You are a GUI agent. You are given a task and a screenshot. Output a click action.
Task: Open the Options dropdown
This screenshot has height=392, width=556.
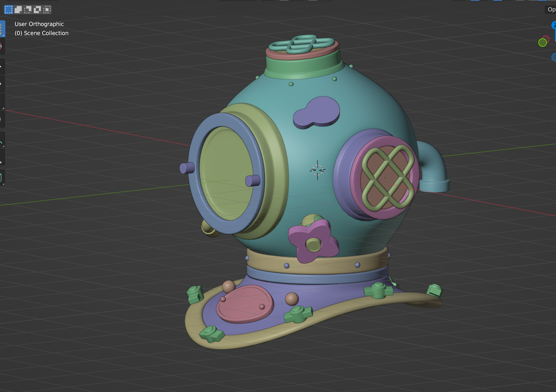pyautogui.click(x=551, y=10)
